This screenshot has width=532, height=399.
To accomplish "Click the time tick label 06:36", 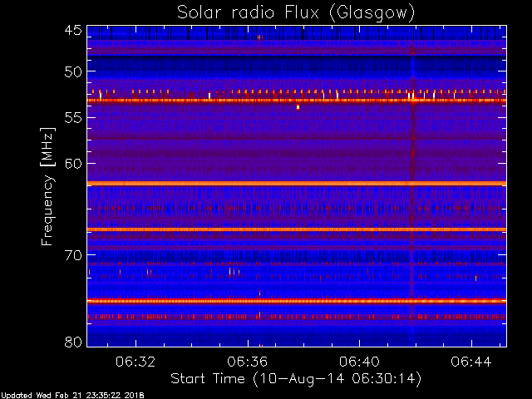I will click(248, 362).
